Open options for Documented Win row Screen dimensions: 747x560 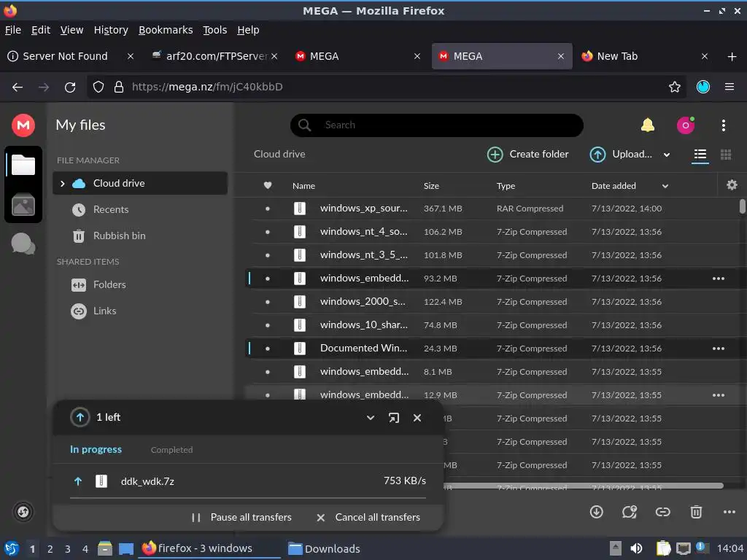(x=719, y=349)
